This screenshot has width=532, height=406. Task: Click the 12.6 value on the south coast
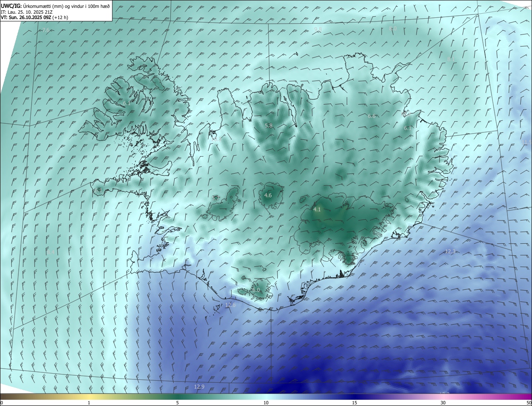pos(230,305)
